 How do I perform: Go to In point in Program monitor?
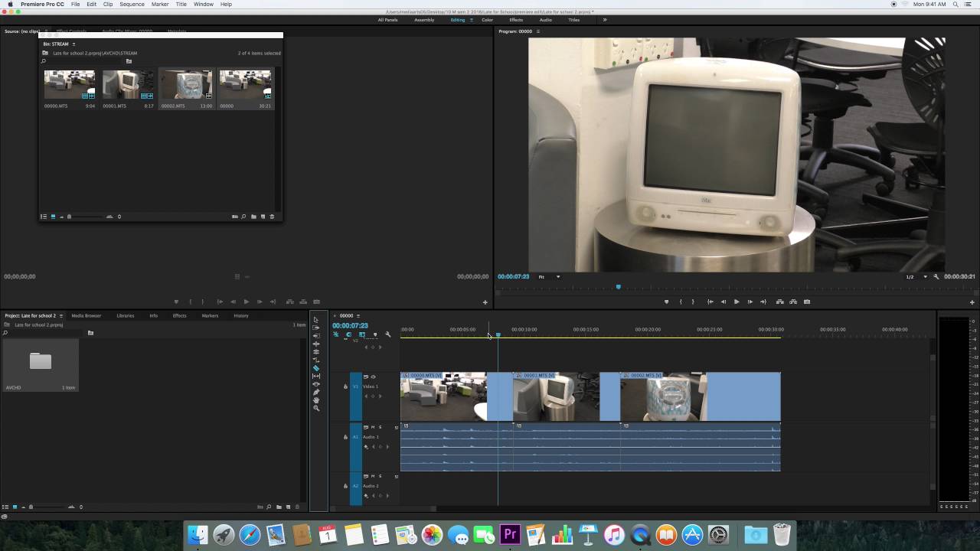710,302
